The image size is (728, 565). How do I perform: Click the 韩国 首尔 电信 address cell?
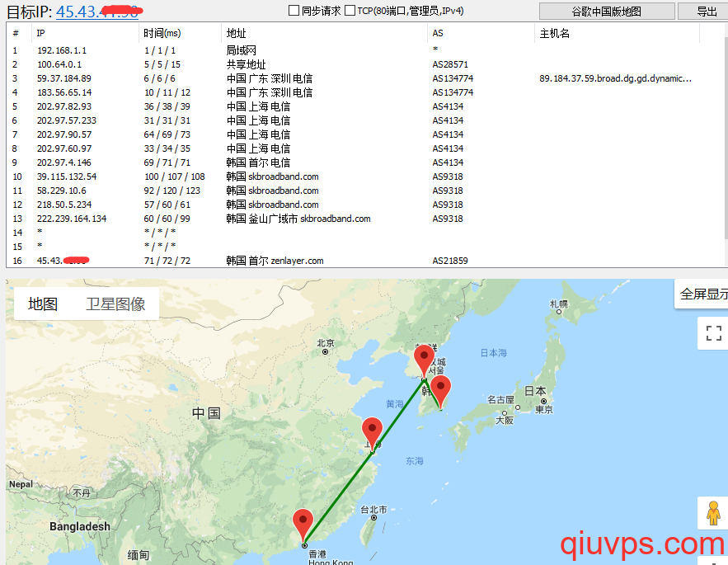pos(258,162)
